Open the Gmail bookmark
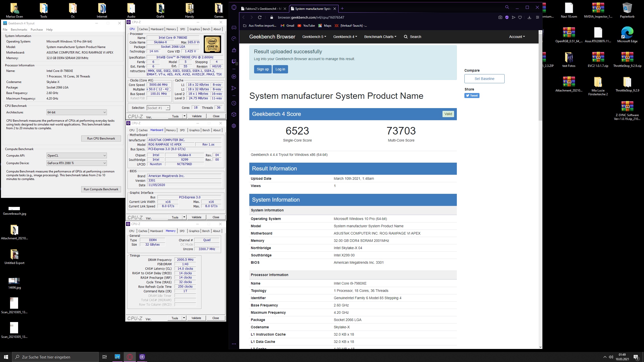The image size is (644, 362). (287, 26)
